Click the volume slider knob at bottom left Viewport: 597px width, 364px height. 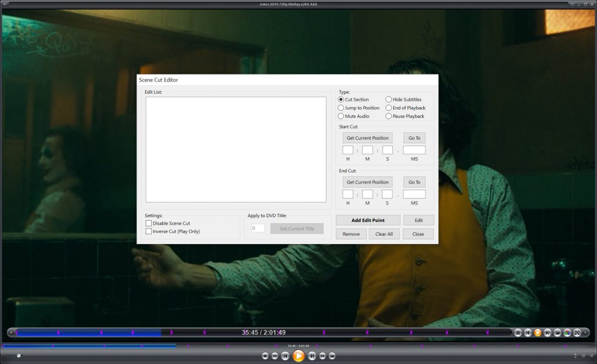click(x=19, y=356)
